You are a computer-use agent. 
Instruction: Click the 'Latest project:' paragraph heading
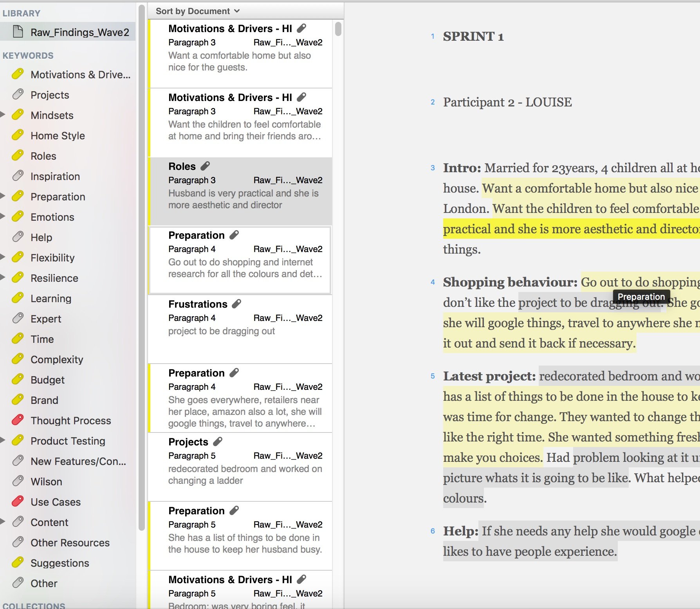[489, 376]
